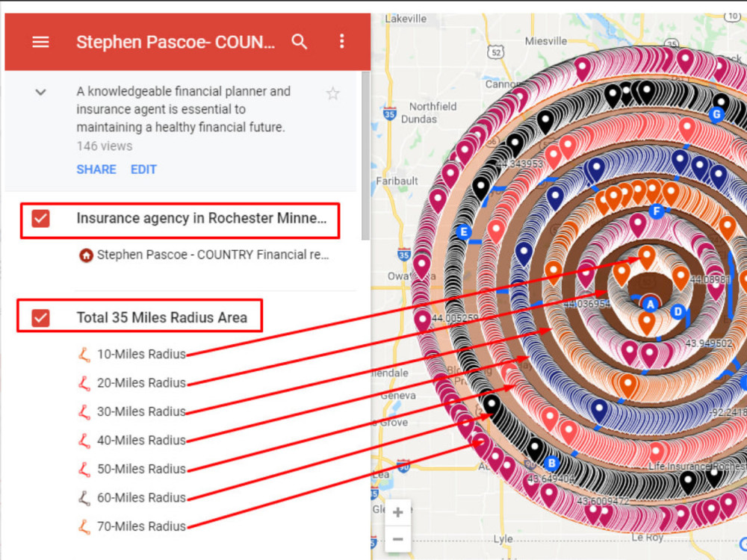Screen dimensions: 747x560
Task: Click the route icon beside 60-Miles Radius
Action: 84,497
